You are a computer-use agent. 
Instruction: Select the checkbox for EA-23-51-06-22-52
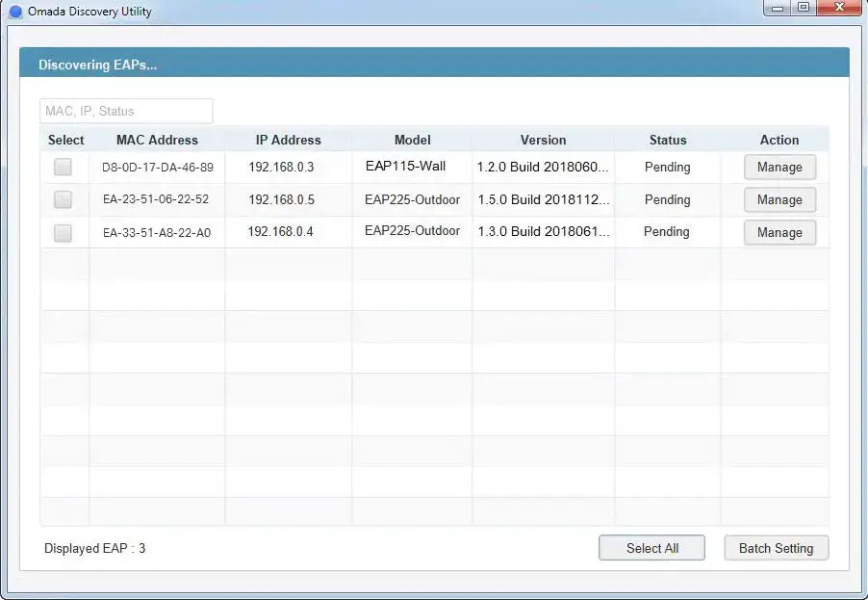(63, 200)
